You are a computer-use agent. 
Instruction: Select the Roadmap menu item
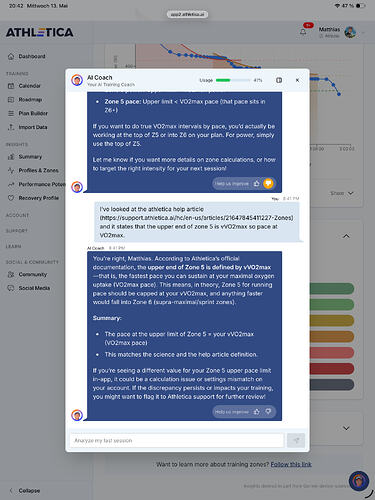[30, 99]
